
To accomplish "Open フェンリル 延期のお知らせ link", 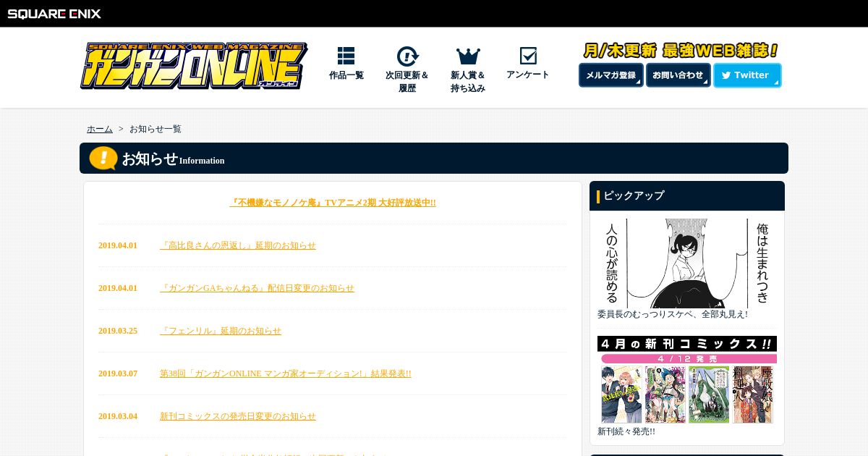I will click(x=221, y=331).
